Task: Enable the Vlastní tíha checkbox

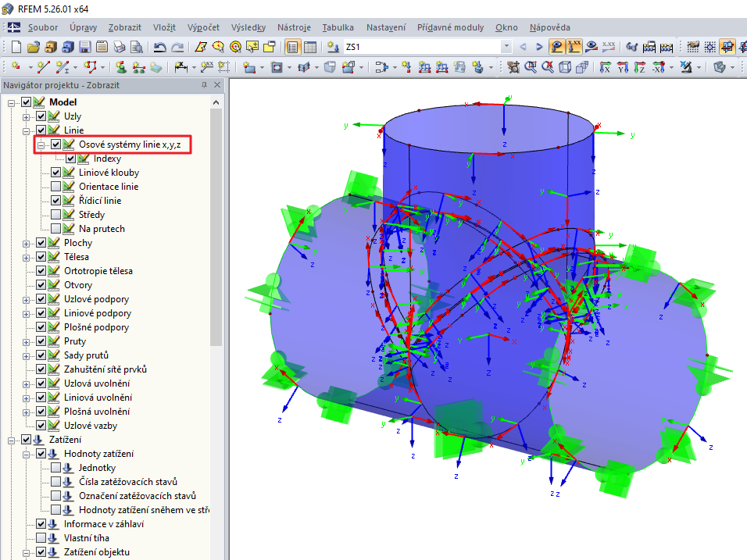Action: point(41,538)
